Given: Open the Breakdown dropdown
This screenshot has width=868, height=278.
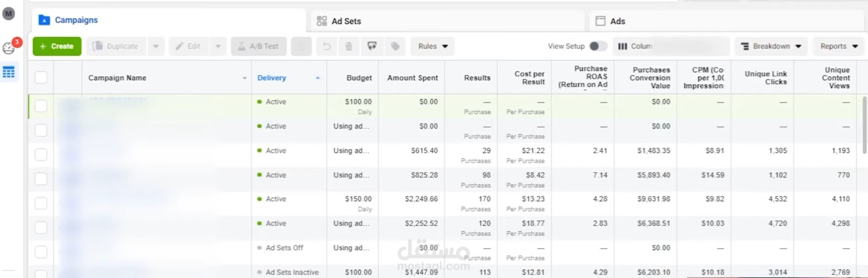Looking at the screenshot, I should point(771,46).
